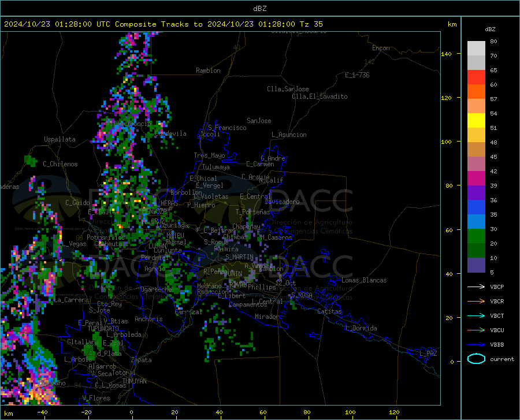Click the Lomas_Blancas label on map
The width and height of the screenshot is (520, 420).
tap(364, 280)
